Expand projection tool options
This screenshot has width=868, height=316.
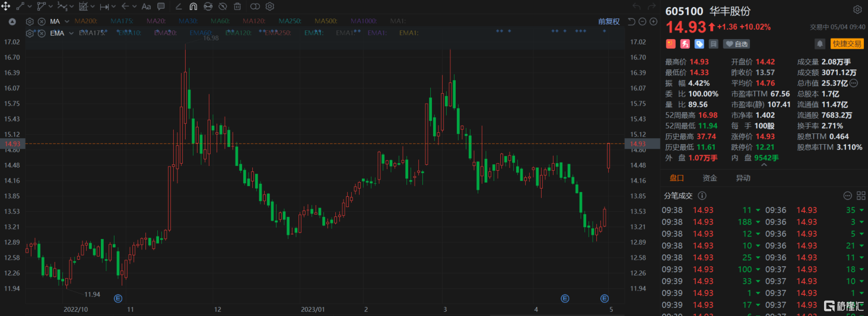pos(93,7)
